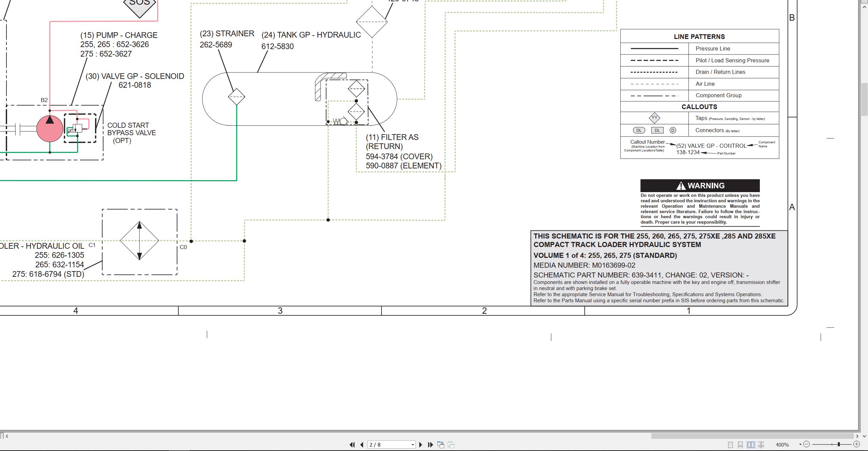Click the hydraulic oil cooler diamond symbol
This screenshot has width=868, height=451.
click(139, 241)
